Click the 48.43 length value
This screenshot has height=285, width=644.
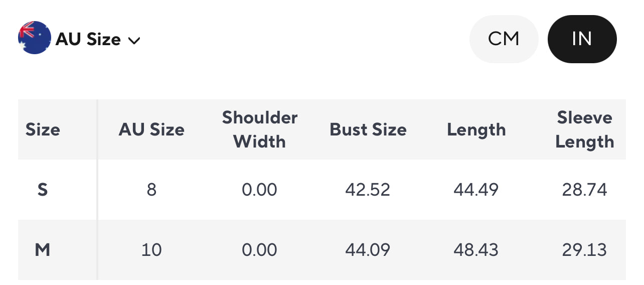point(476,250)
